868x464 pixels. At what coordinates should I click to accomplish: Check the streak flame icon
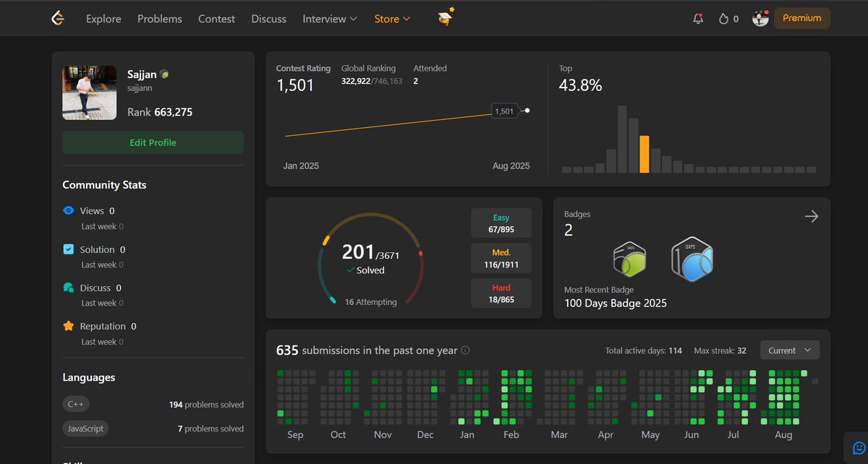(x=723, y=19)
